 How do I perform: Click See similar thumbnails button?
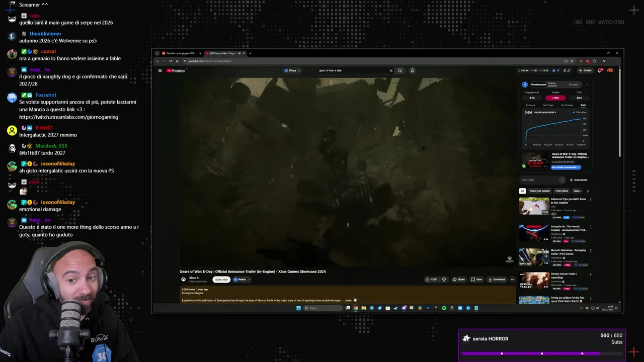(566, 167)
